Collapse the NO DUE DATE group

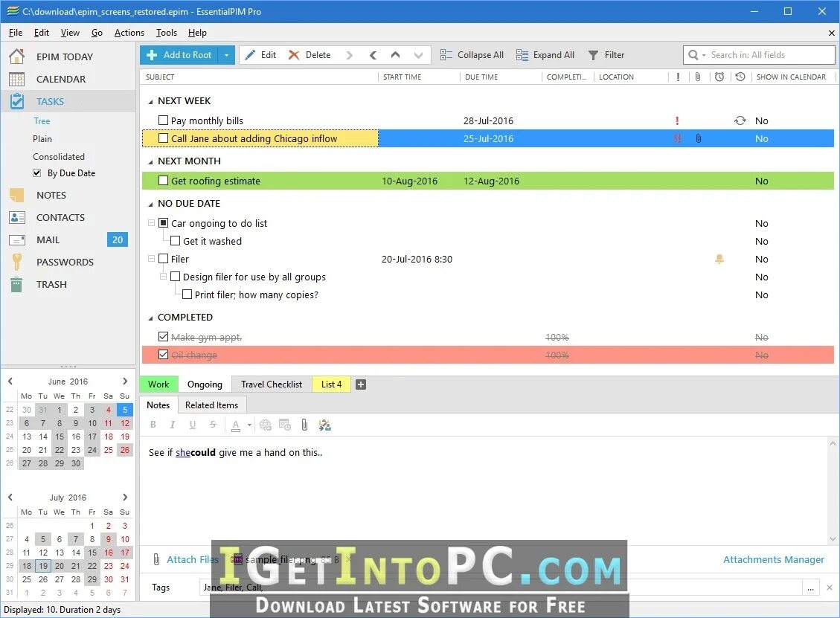tap(150, 204)
